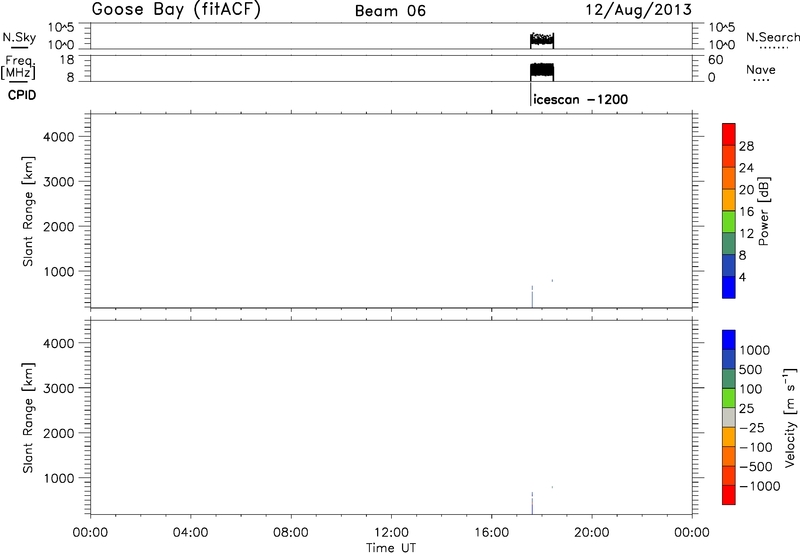Click the Goose Bay (fitACF) title
The image size is (800, 554).
[176, 10]
